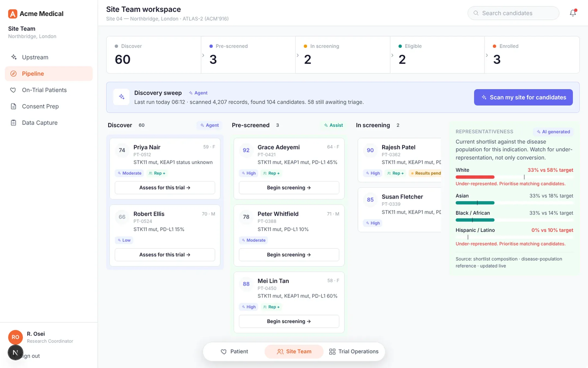The image size is (588, 368).
Task: Switch to the Site Team view tab
Action: (x=294, y=352)
